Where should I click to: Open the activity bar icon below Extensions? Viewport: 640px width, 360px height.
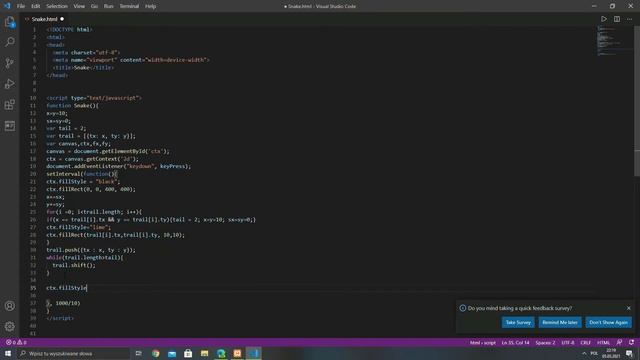point(10,126)
